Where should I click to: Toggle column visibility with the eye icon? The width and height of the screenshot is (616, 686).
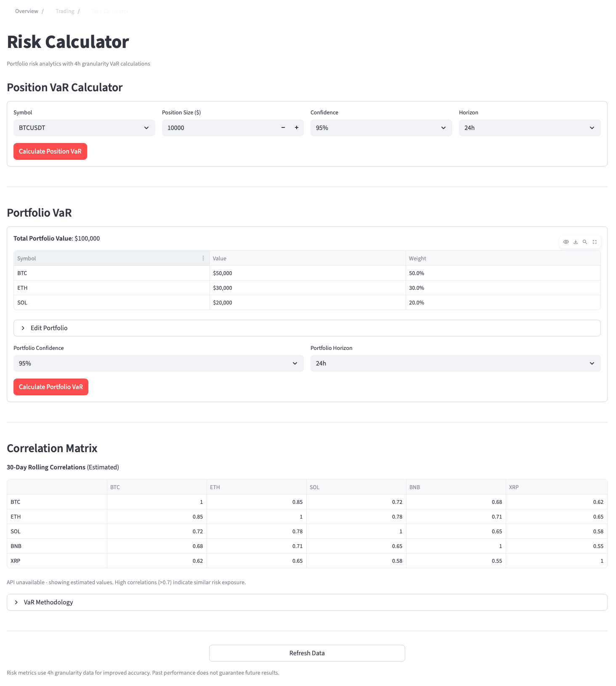pos(566,242)
